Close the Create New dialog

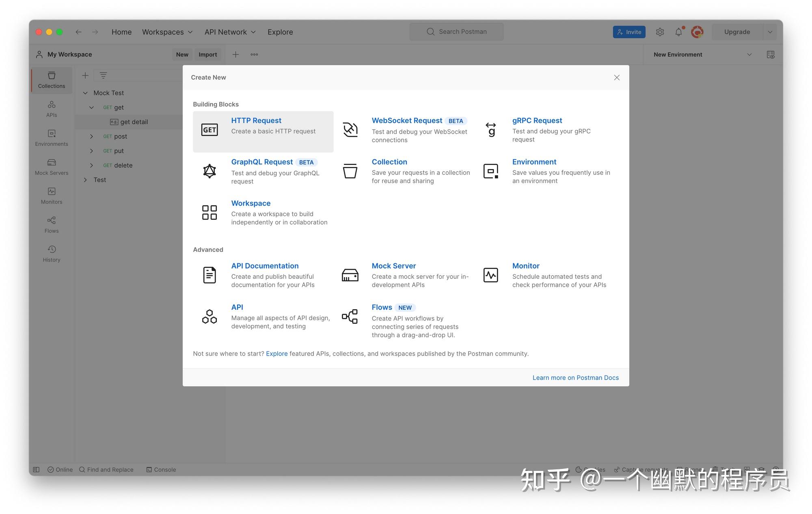[617, 78]
